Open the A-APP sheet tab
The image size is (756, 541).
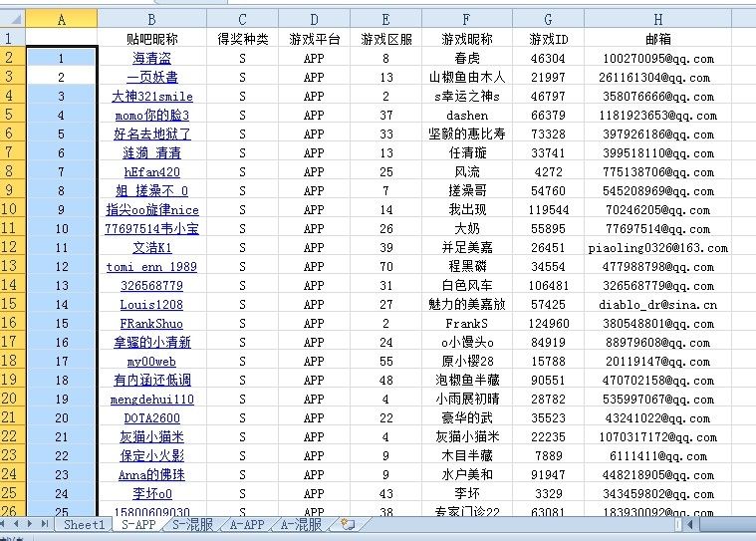247,525
